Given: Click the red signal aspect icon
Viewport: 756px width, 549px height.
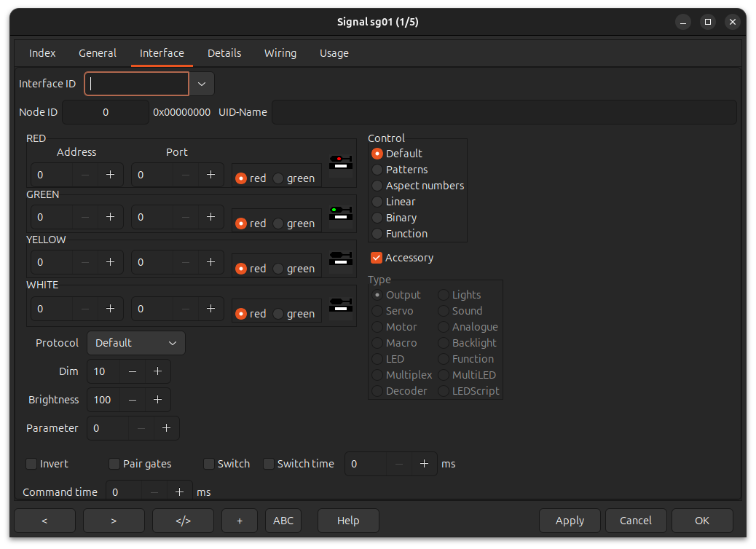Looking at the screenshot, I should point(340,166).
